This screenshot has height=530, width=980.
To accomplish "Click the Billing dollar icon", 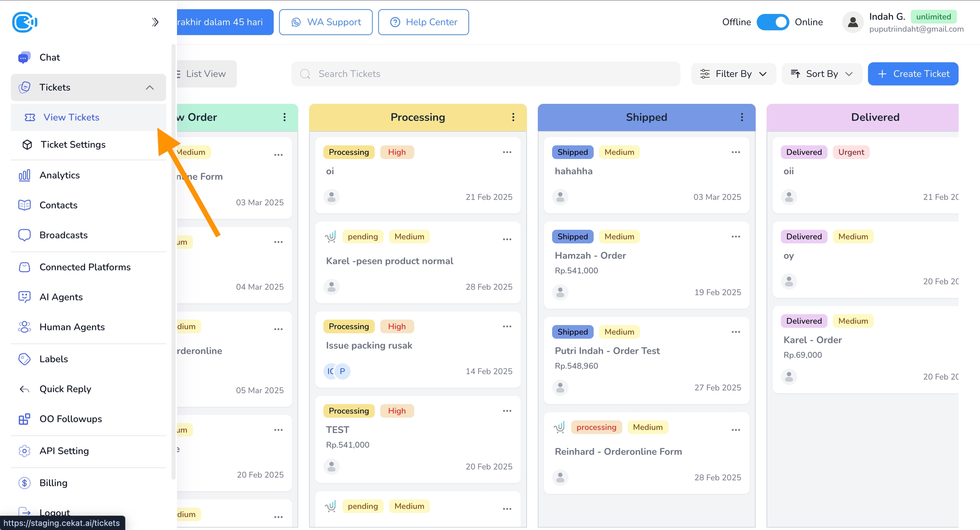I will [24, 483].
